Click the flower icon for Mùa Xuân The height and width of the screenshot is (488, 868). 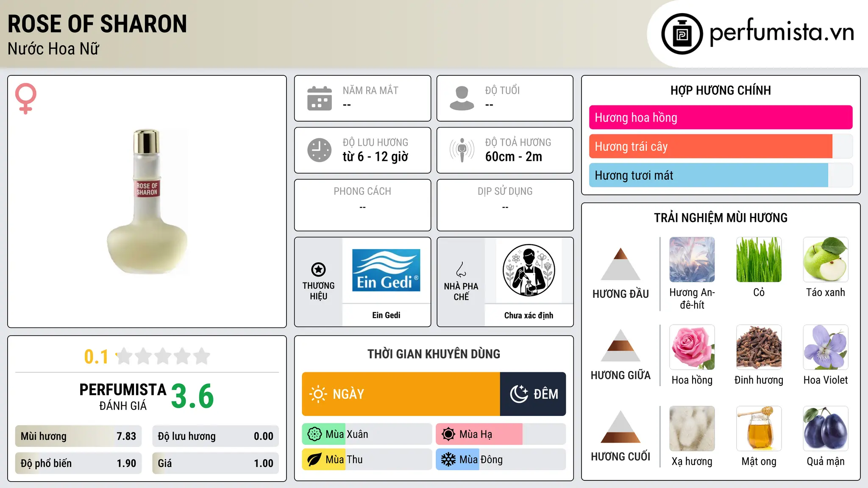(314, 434)
